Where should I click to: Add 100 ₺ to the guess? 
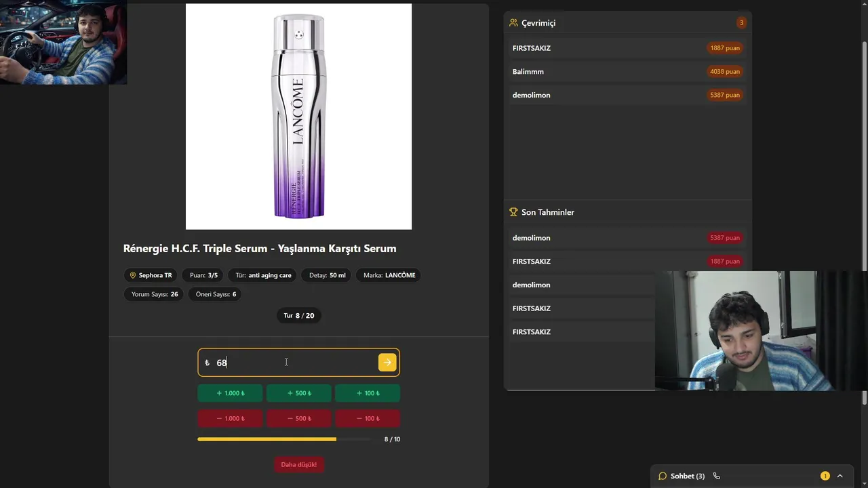pos(367,393)
